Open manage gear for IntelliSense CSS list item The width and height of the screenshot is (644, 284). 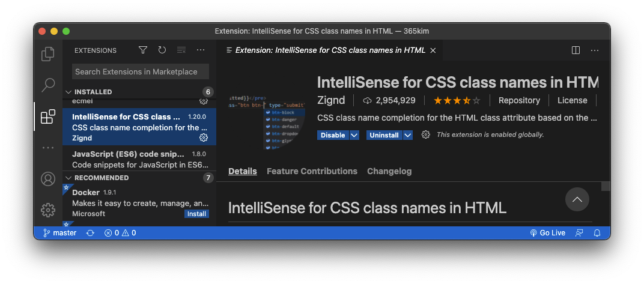203,137
